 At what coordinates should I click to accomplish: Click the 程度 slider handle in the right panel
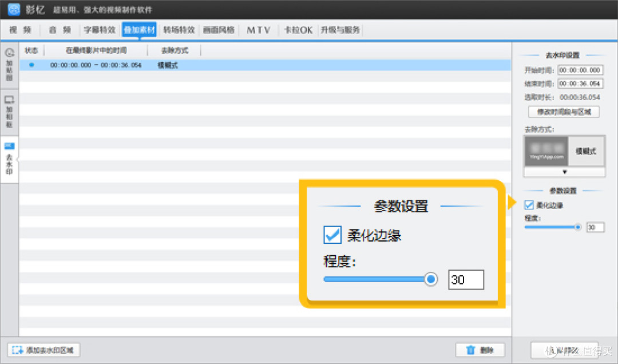pos(577,227)
